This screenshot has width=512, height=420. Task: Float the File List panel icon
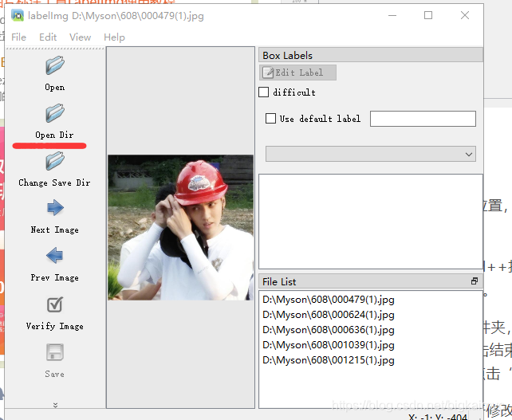(x=475, y=281)
